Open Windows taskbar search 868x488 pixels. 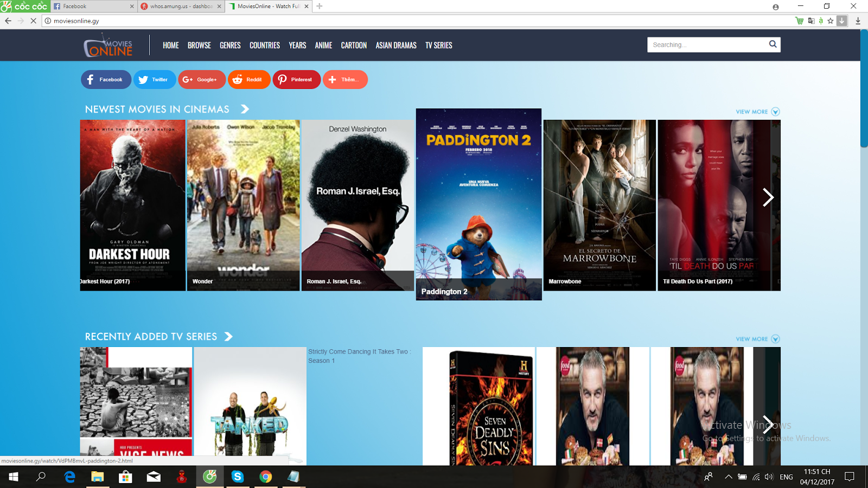point(41,477)
